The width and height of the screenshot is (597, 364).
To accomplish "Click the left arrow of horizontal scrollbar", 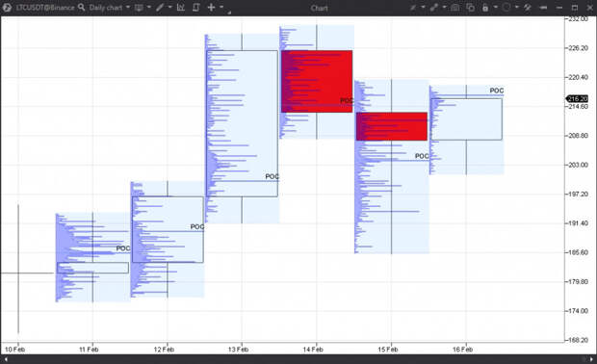I will 6,359.
